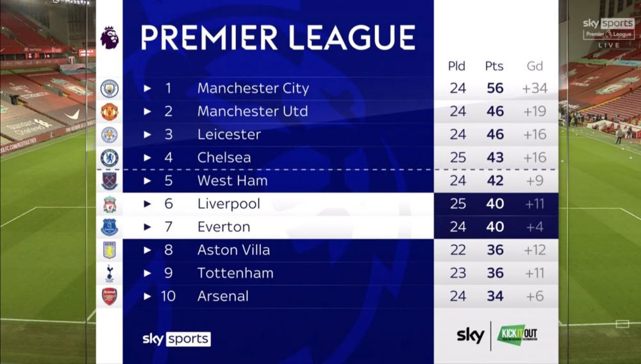
Task: Click the Manchester Utd club crest
Action: [x=110, y=112]
